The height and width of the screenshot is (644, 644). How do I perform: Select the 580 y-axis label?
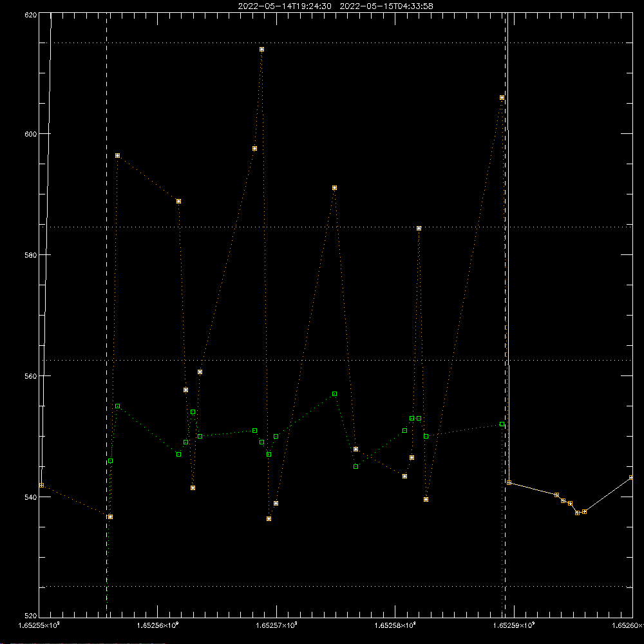[x=31, y=255]
